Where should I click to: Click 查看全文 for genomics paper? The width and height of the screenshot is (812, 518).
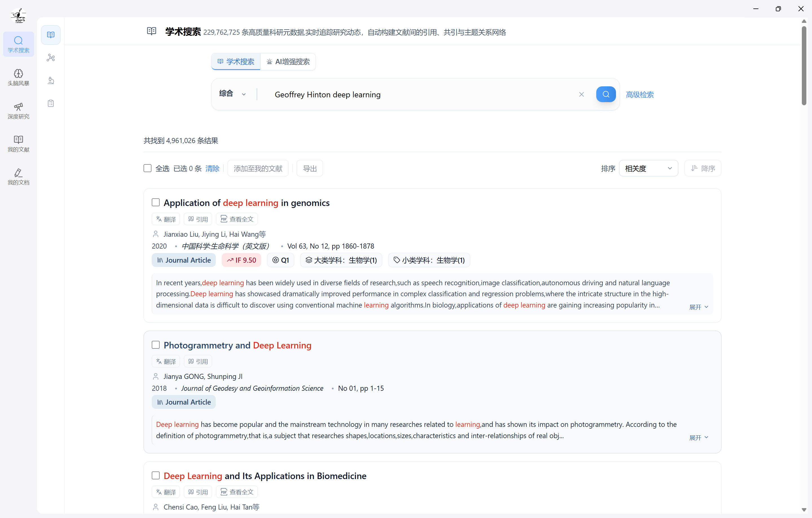click(237, 219)
